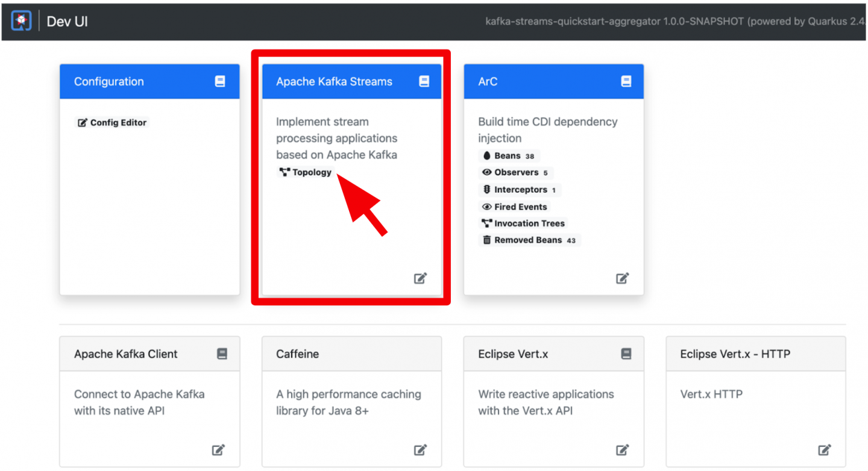Image resolution: width=868 pixels, height=471 pixels.
Task: Open Configuration card guide book icon
Action: 220,81
